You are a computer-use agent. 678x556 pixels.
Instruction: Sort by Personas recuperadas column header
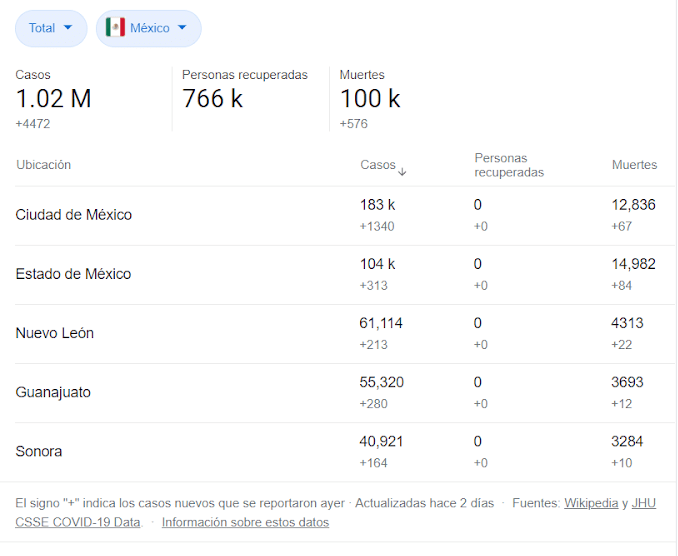point(508,165)
